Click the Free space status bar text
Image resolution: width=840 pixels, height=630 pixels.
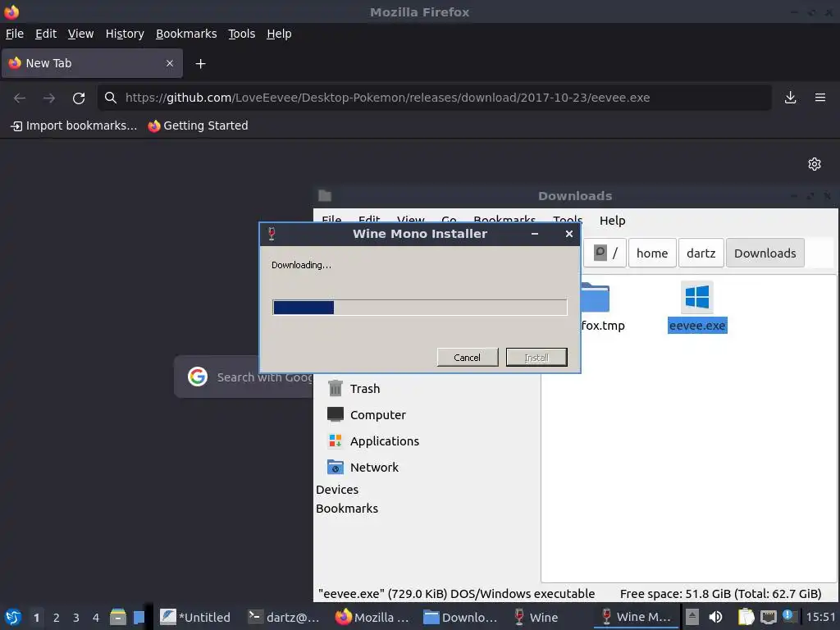tap(720, 594)
